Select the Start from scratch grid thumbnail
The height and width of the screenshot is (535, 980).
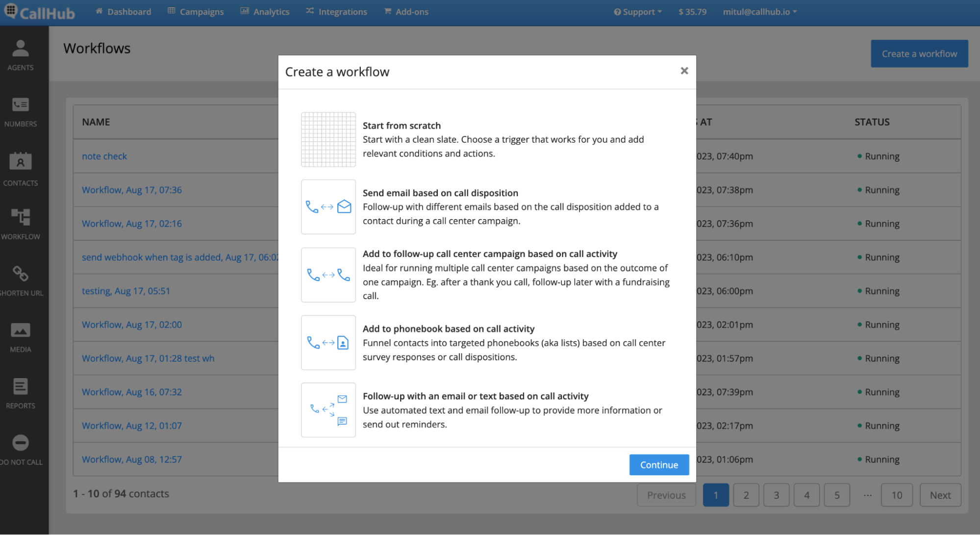(328, 140)
